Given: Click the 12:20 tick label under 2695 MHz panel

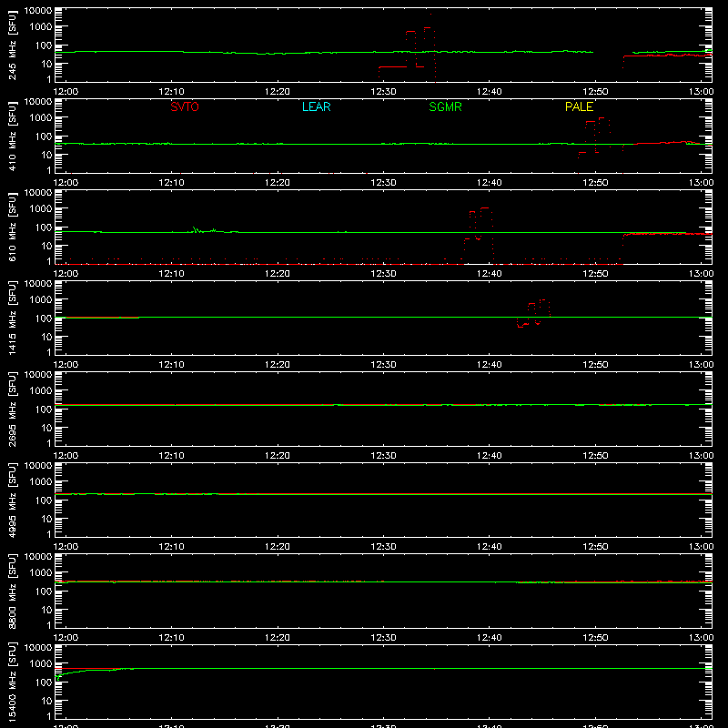Looking at the screenshot, I should coord(278,456).
